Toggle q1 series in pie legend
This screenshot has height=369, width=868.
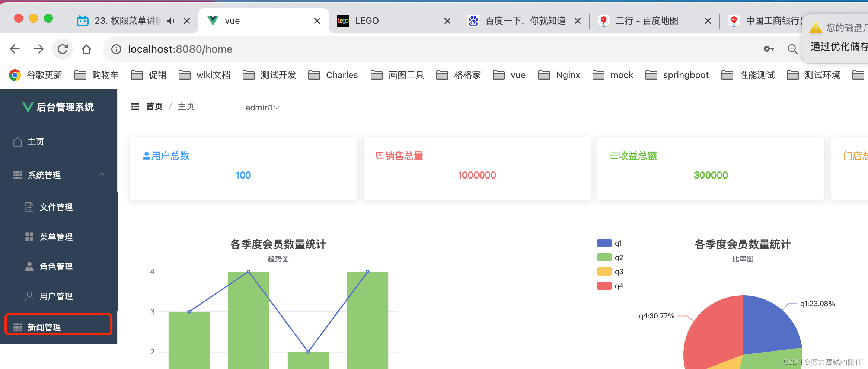click(609, 243)
